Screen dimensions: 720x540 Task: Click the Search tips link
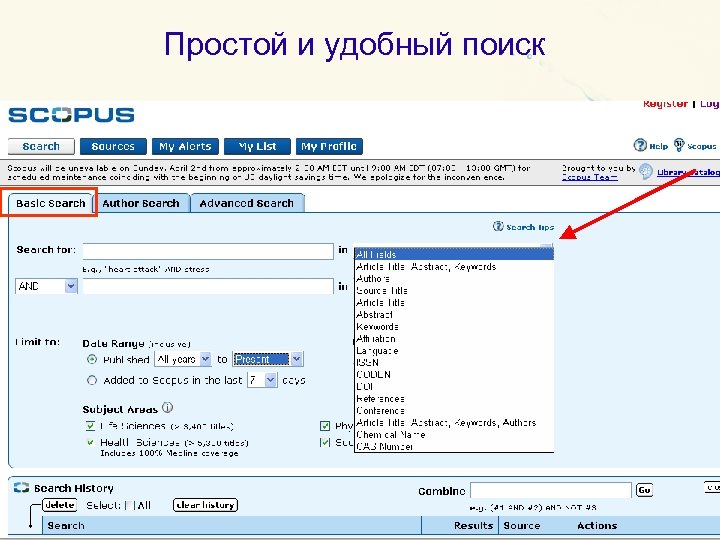[530, 227]
